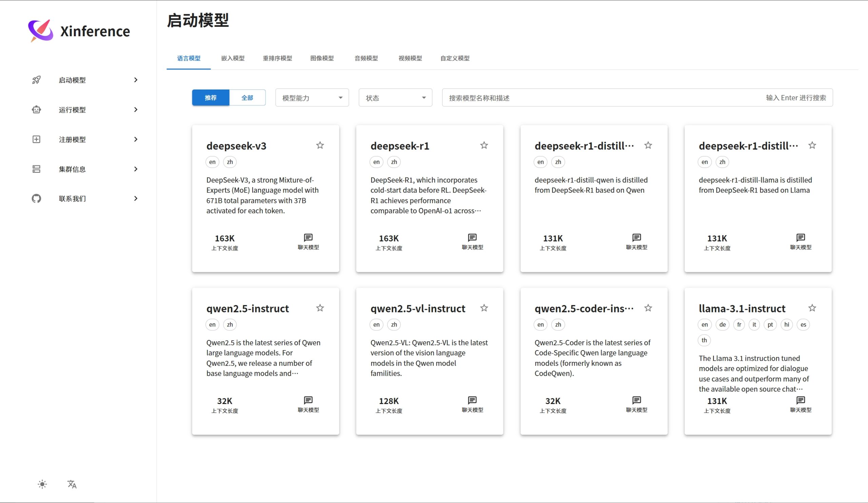Star the llama-3.1-instruct model

(x=812, y=307)
